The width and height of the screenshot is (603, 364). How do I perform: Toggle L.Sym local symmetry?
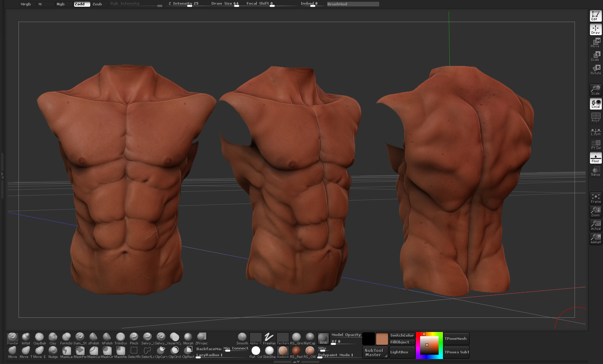(x=596, y=131)
